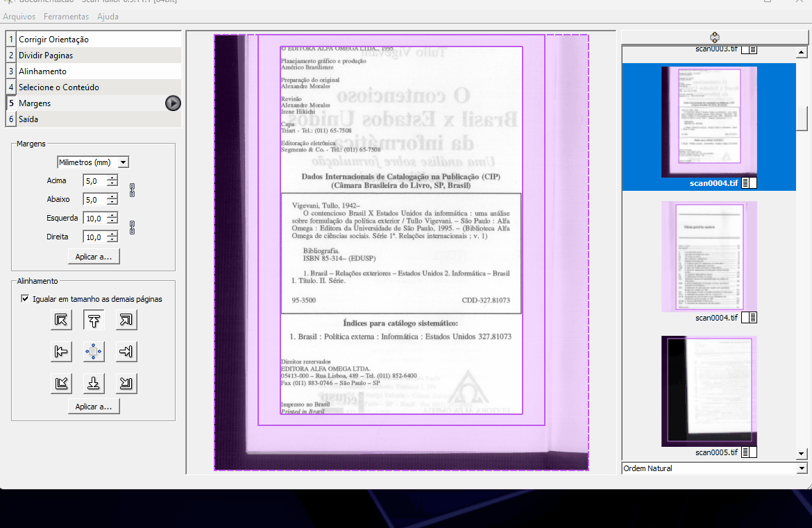Select the scan0005.tif thumbnail

point(709,391)
